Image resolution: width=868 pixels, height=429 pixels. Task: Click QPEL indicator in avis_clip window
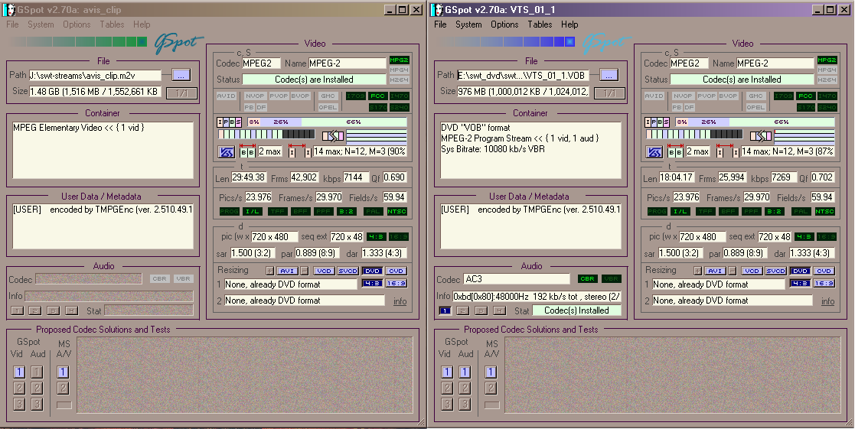pyautogui.click(x=328, y=107)
